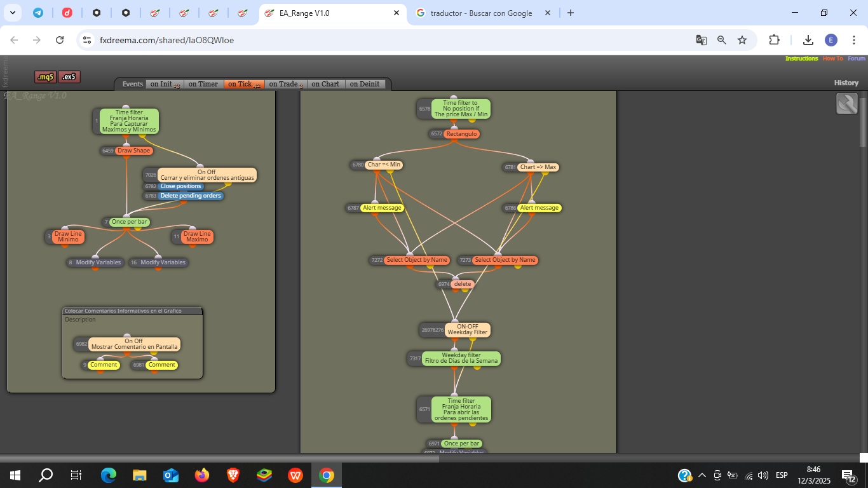Open the on Trade events tab
868x488 pixels.
click(x=286, y=84)
